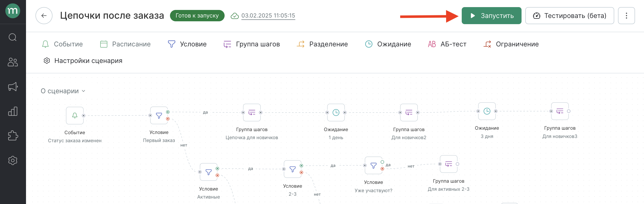Viewport: 644px width, 204px height.
Task: Click the Mindbox logo icon
Action: 13,11
